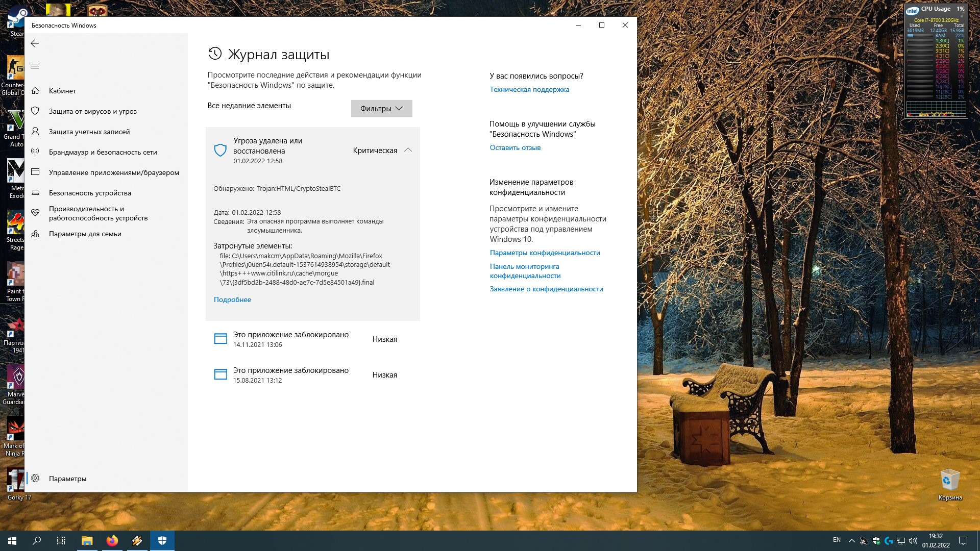Click the Family options icon
Viewport: 980px width, 551px height.
coord(35,234)
